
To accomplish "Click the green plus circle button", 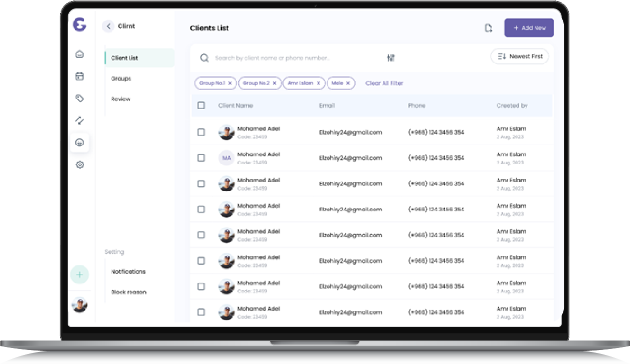I will 79,274.
